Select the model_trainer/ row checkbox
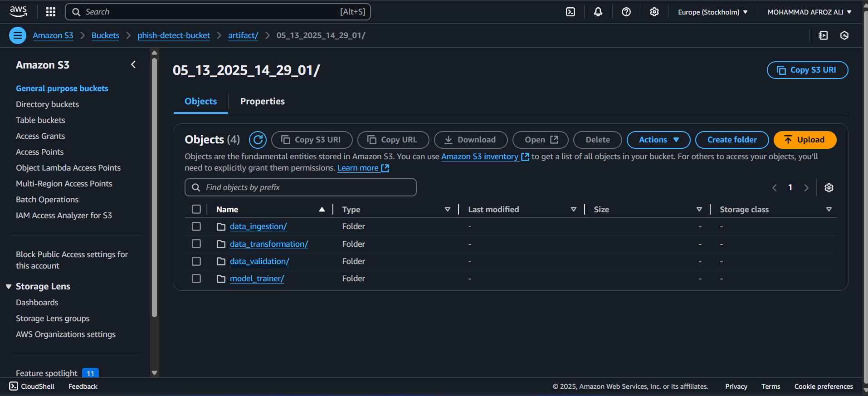This screenshot has height=396, width=868. (196, 279)
